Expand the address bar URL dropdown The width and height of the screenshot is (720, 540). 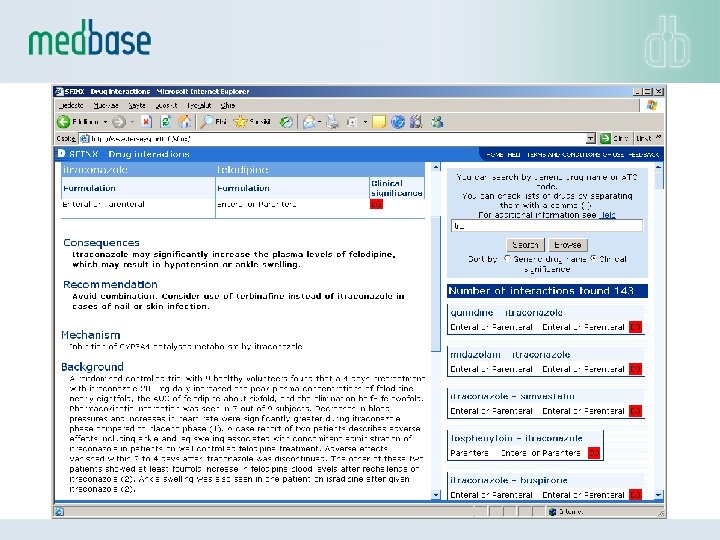591,138
